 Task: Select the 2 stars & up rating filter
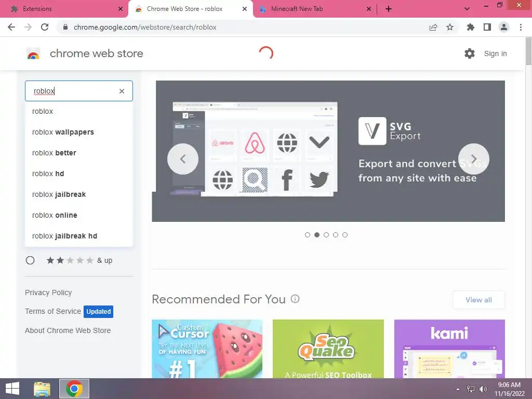(30, 260)
